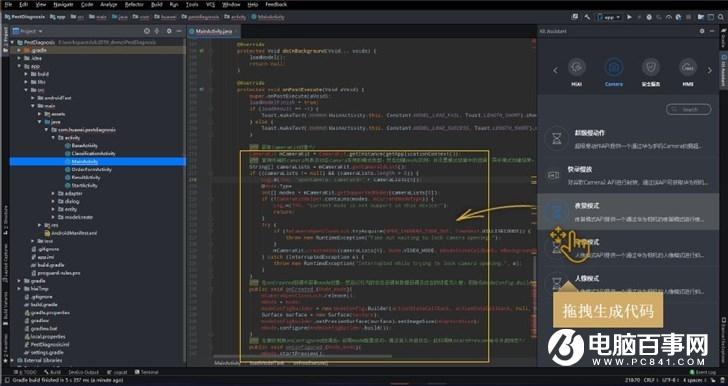Click the Structure side tab
This screenshot has width=728, height=386.
[5, 221]
